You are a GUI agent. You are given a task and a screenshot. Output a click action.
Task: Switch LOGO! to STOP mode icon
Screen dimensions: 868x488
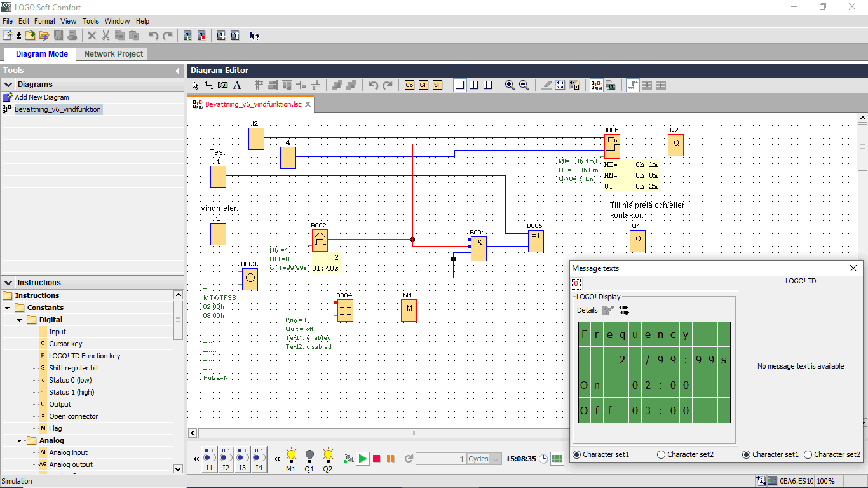(201, 36)
